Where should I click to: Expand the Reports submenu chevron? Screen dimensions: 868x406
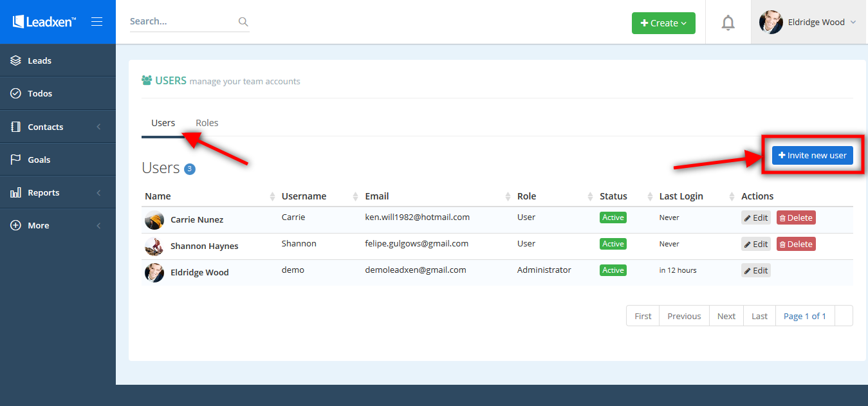tap(98, 192)
